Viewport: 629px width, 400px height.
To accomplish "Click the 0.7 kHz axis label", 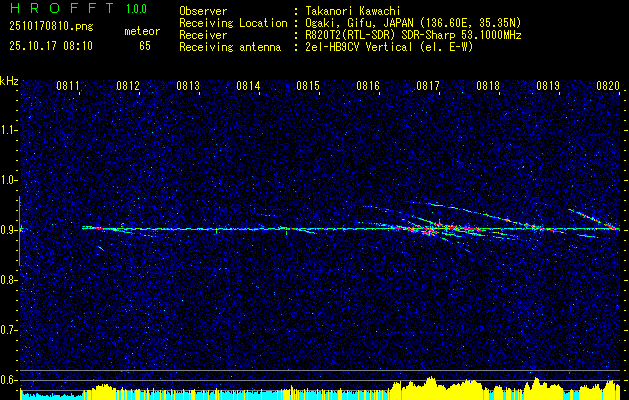I will [x=9, y=330].
